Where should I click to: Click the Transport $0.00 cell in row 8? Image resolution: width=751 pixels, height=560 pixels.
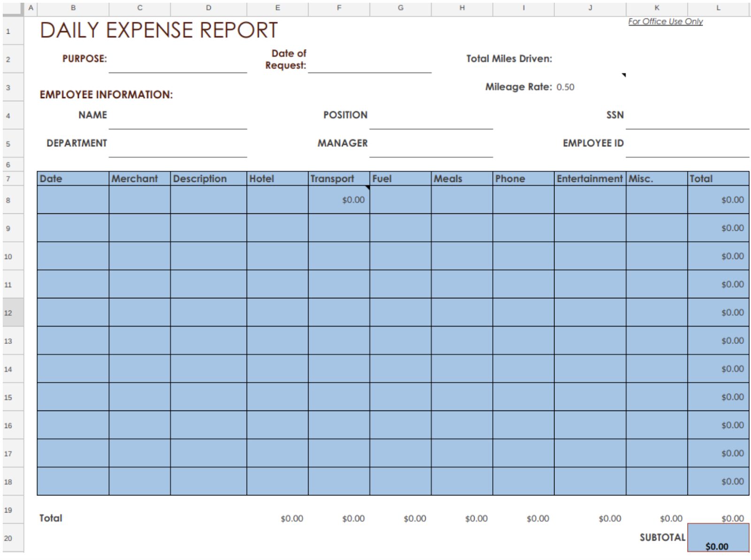pos(339,200)
